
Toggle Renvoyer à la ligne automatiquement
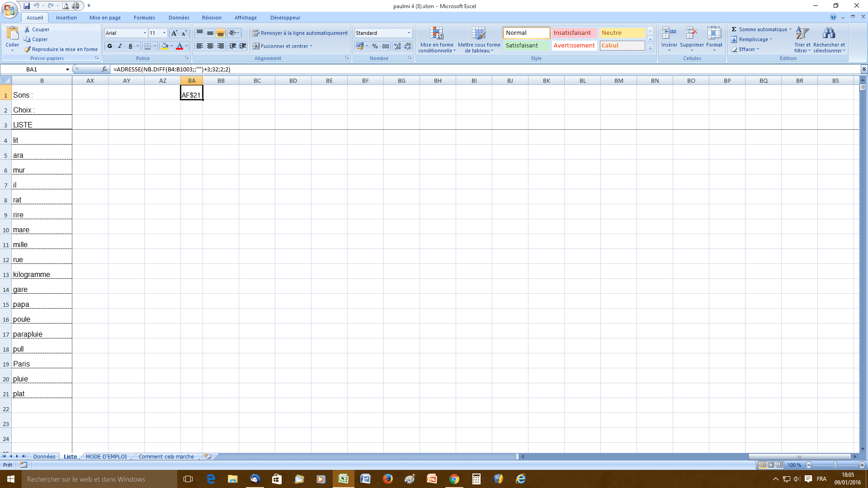coord(300,33)
